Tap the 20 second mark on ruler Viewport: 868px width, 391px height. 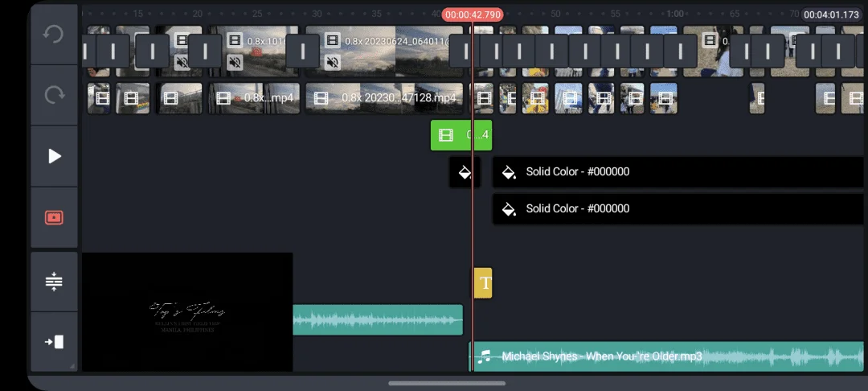(197, 14)
